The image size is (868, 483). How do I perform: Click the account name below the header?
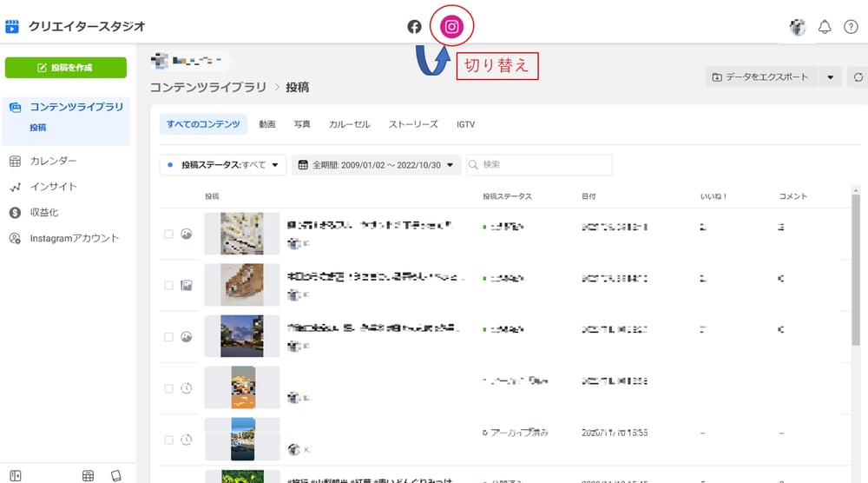[x=196, y=61]
